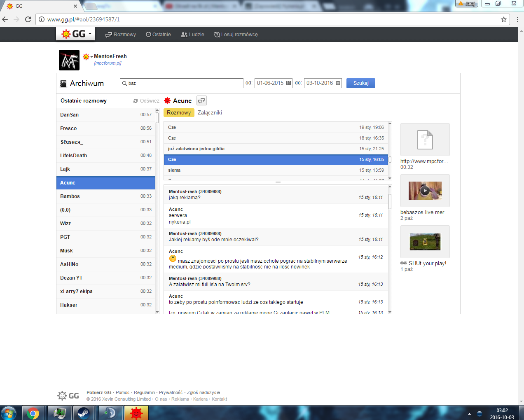Click Losuj rozmówcę in top bar
524x420 pixels.
tap(236, 35)
